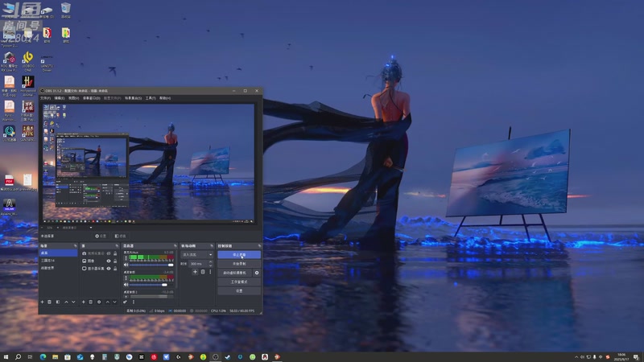Move the selected scene up

pos(66,302)
